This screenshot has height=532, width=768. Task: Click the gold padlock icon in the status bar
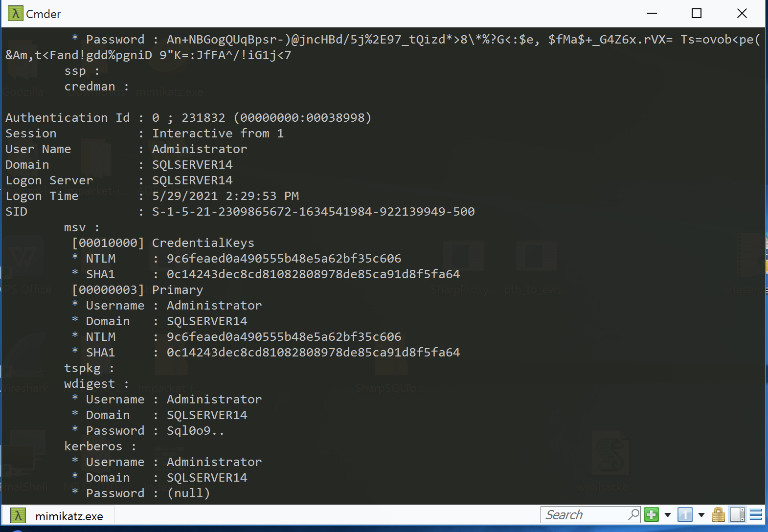point(718,515)
